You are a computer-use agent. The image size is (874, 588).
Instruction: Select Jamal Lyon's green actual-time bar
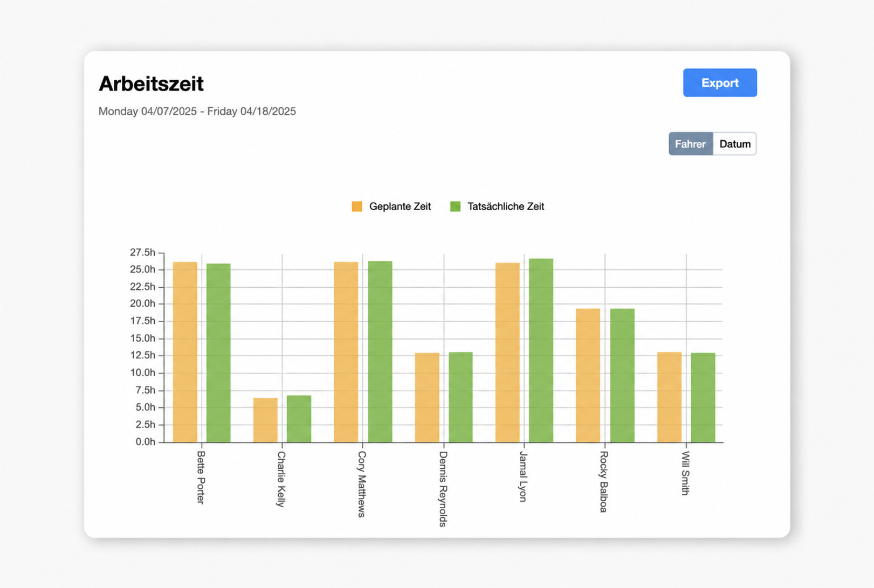(x=541, y=351)
